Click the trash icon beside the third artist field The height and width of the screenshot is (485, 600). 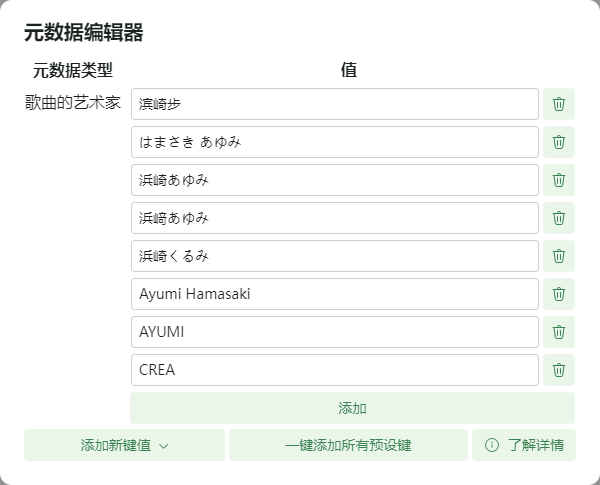coord(559,180)
